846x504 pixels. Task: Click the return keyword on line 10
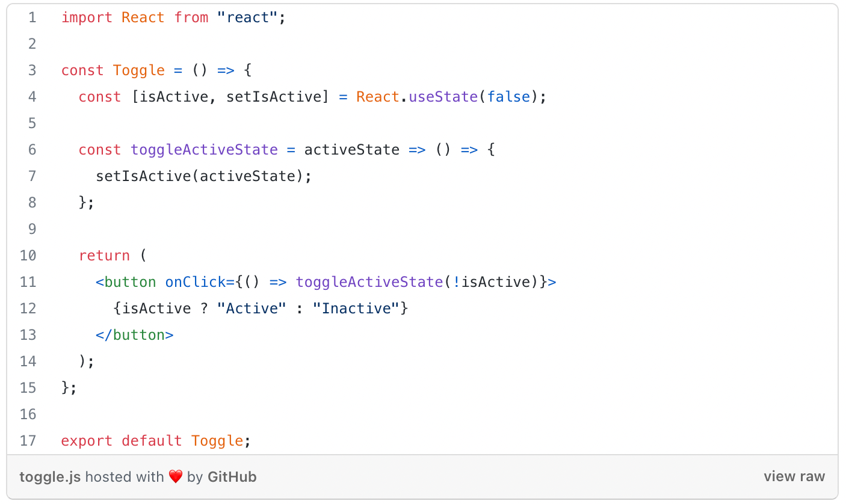[104, 256]
